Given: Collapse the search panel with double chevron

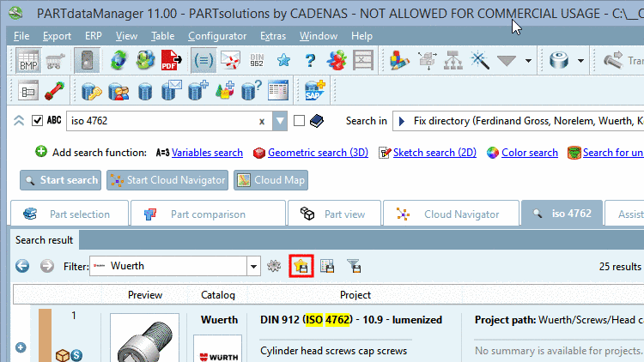Looking at the screenshot, I should (x=19, y=121).
